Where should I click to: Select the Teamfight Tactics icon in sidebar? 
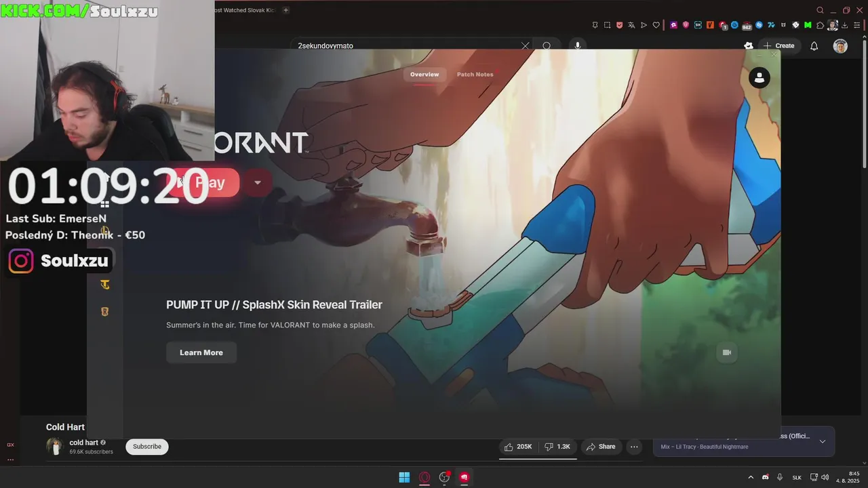(x=104, y=285)
